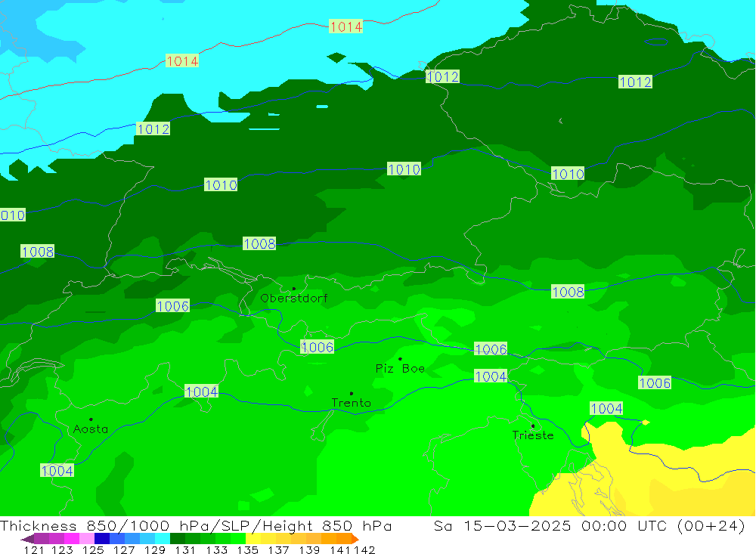Click the legend value 121
This screenshot has width=756, height=554.
[x=34, y=549]
